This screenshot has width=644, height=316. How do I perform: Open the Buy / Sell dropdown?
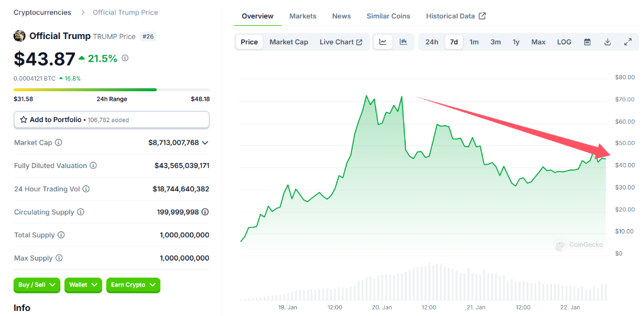tap(37, 285)
